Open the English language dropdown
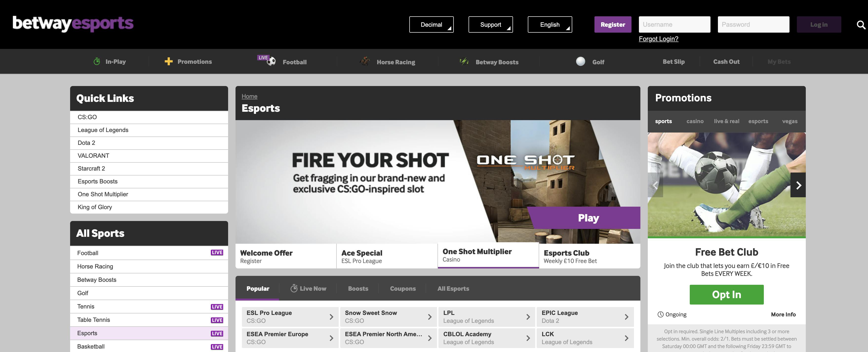The image size is (868, 352). click(550, 25)
